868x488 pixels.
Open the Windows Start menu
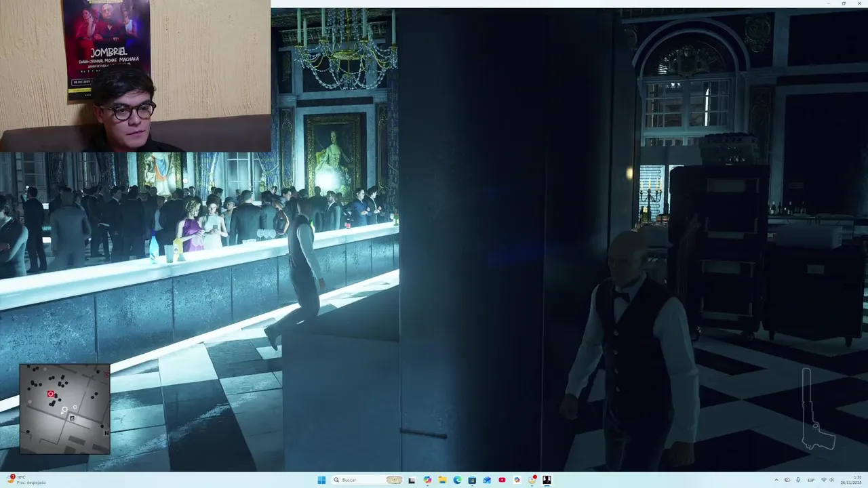(321, 480)
